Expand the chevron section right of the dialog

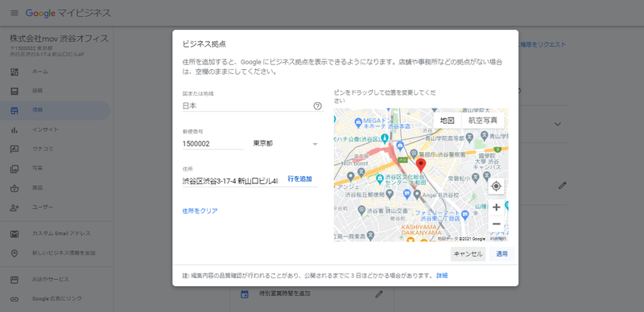point(558,124)
